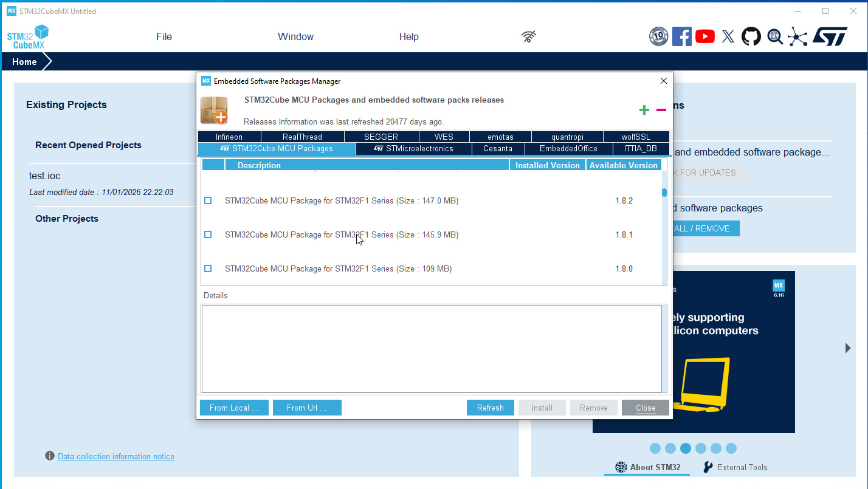The image size is (868, 489).
Task: Tick the checkbox for STM32F1 package 1.8.2
Action: point(208,200)
